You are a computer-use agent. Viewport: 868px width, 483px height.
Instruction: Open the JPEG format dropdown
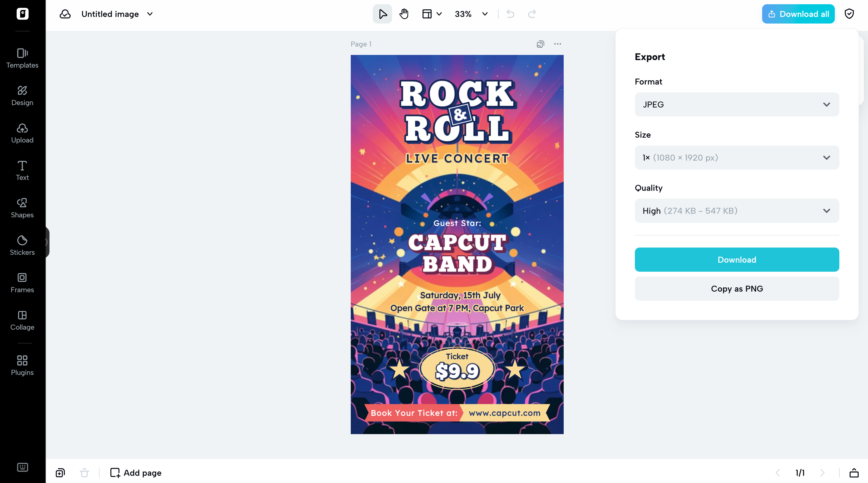point(737,104)
